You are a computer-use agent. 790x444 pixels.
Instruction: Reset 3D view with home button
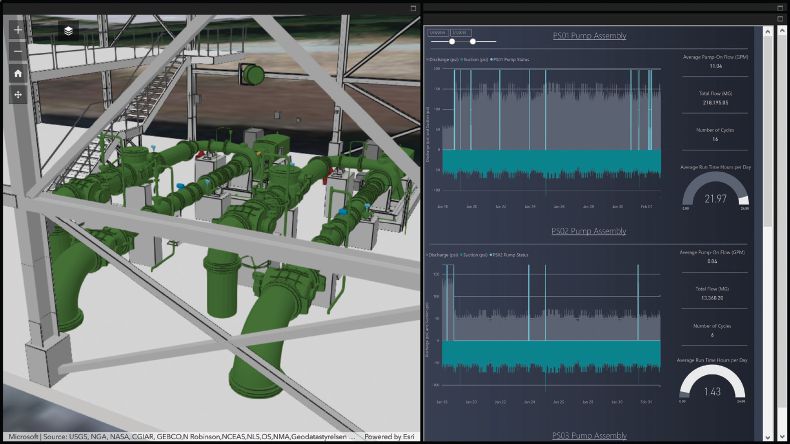tap(18, 73)
